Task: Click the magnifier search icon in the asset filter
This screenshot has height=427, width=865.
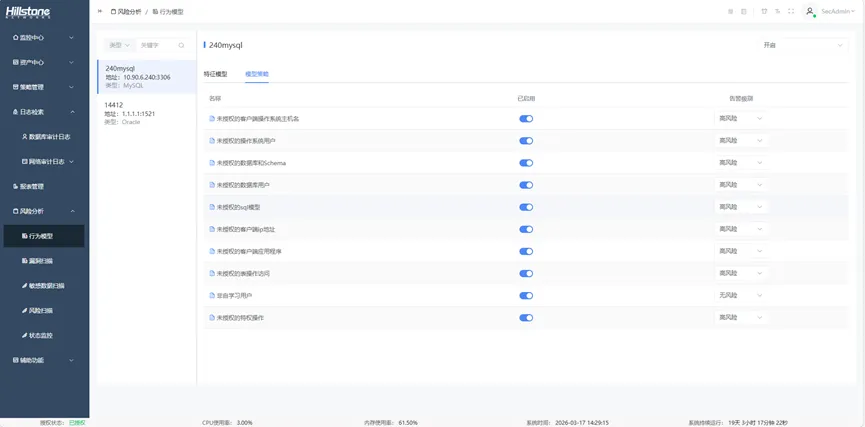Action: click(181, 45)
